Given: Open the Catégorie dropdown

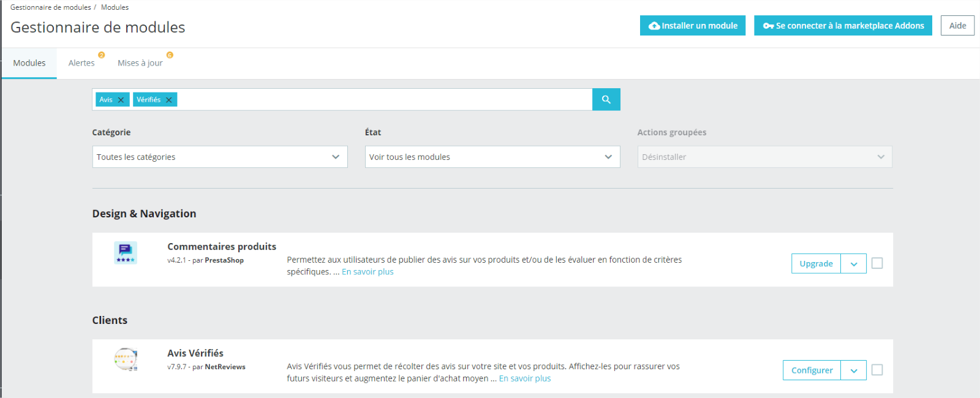Looking at the screenshot, I should [219, 157].
